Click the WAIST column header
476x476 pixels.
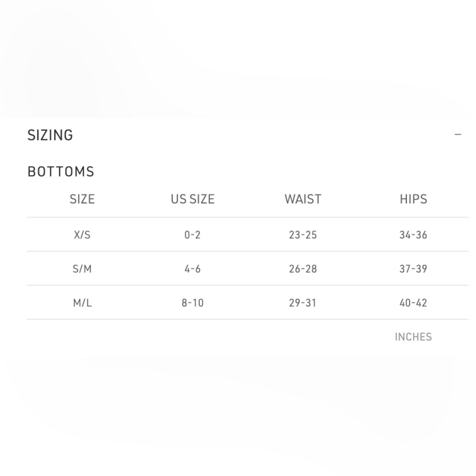(303, 199)
